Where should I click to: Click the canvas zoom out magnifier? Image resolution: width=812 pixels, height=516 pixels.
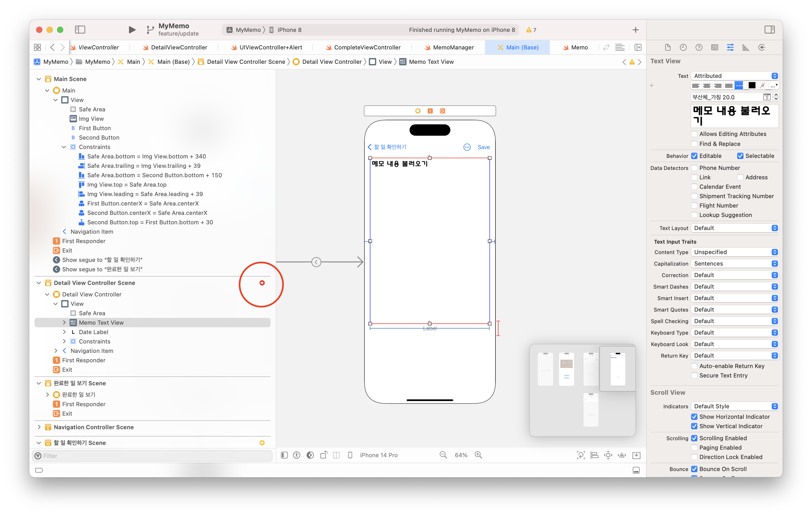point(443,455)
